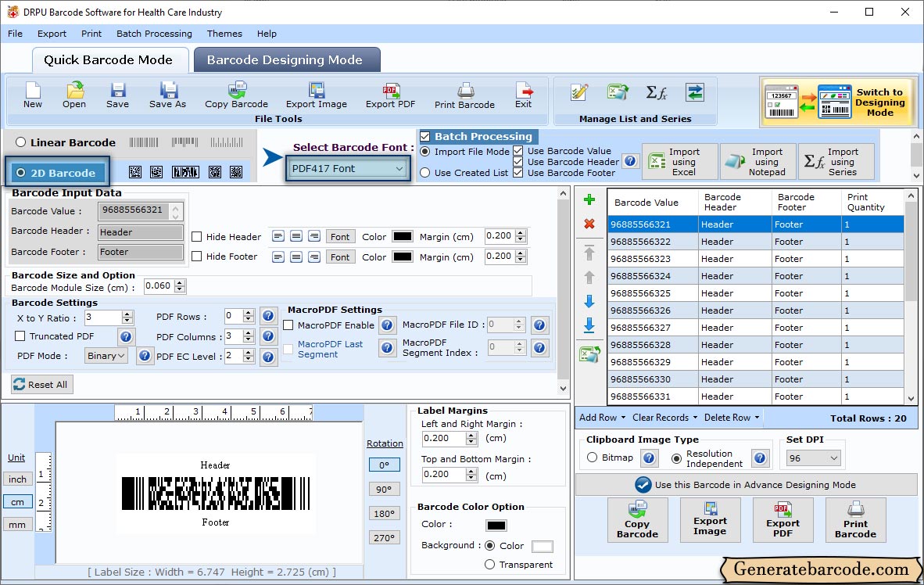This screenshot has width=924, height=585.
Task: Open the Select Barcode Font dropdown
Action: [x=348, y=169]
